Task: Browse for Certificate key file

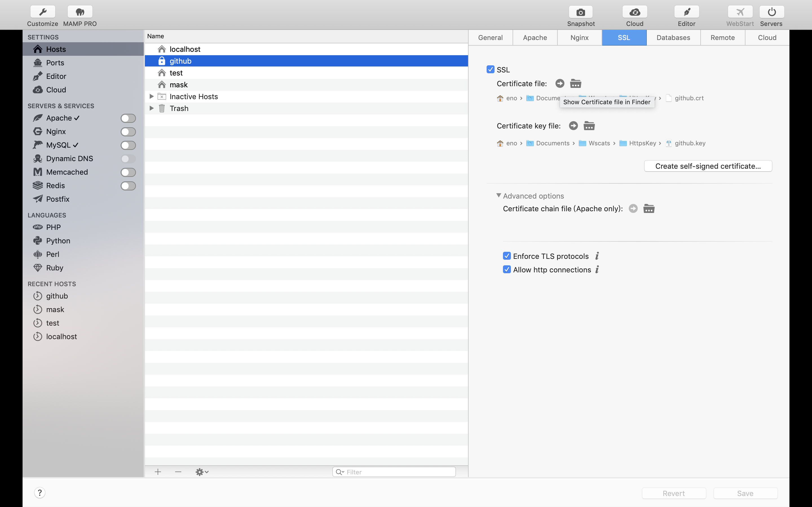Action: [x=589, y=126]
